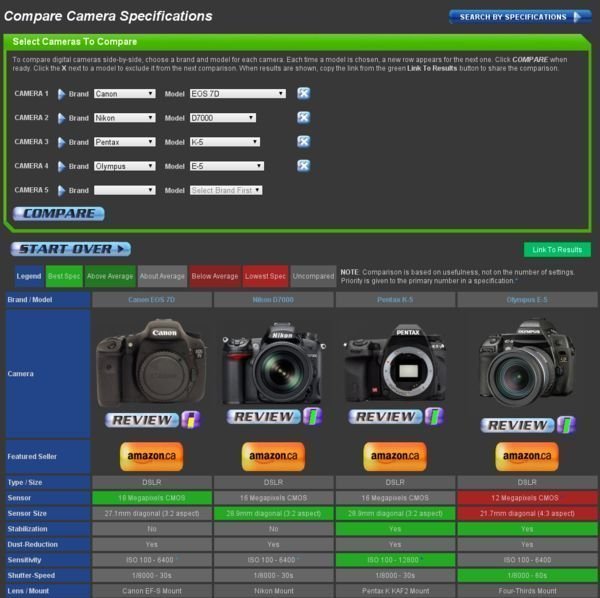The width and height of the screenshot is (600, 598).
Task: Click the arrow icon beside CAMERA 3
Action: click(61, 142)
